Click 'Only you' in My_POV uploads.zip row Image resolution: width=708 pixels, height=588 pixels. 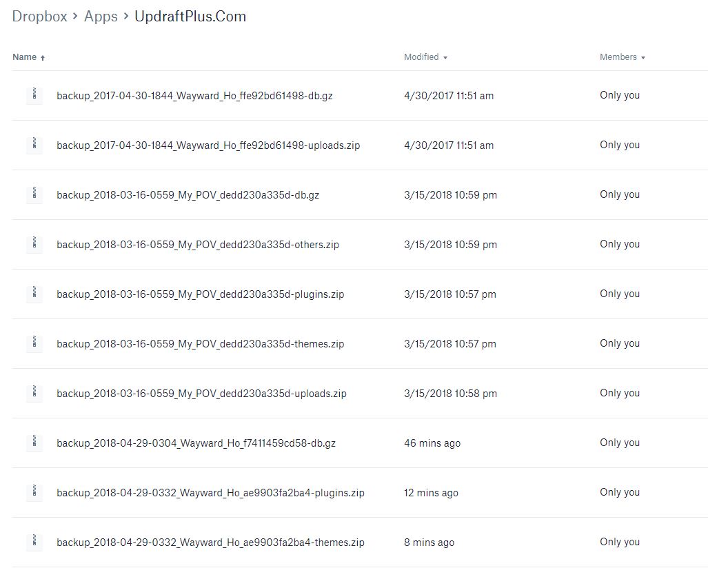tap(620, 394)
